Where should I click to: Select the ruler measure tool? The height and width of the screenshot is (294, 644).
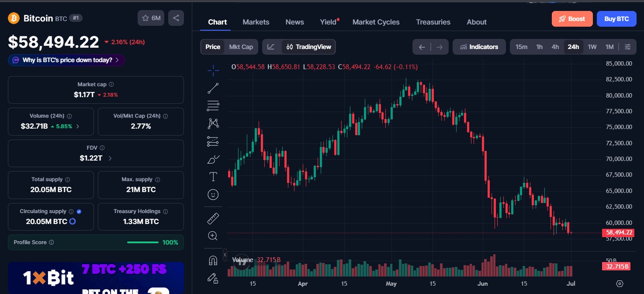tap(213, 218)
